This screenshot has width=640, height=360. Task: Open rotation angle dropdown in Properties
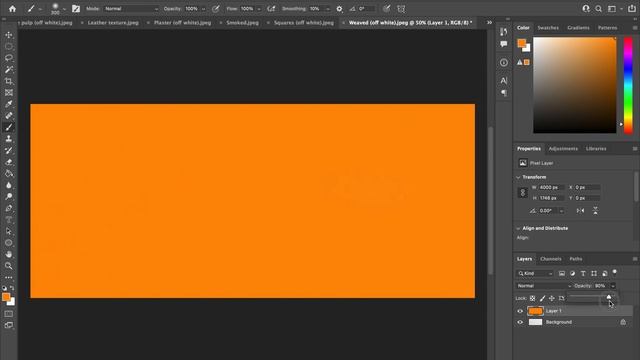coord(562,211)
